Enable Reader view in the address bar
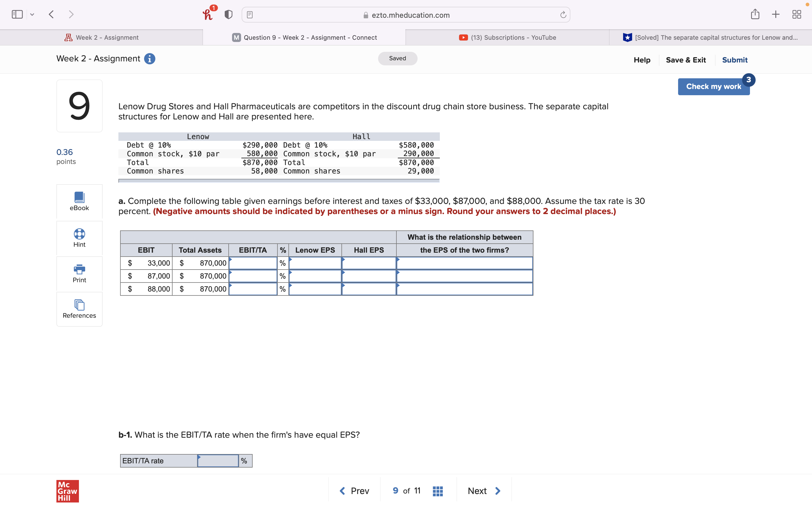The height and width of the screenshot is (507, 812). point(249,15)
